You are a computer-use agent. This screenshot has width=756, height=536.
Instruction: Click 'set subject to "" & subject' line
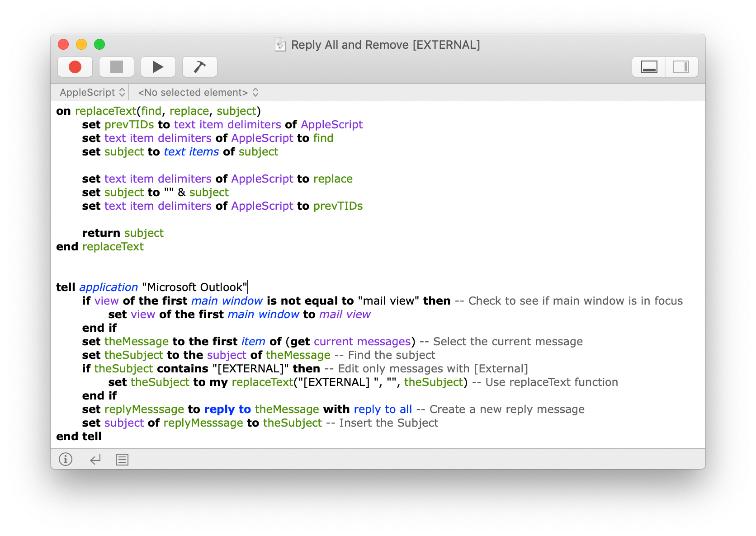tap(156, 193)
